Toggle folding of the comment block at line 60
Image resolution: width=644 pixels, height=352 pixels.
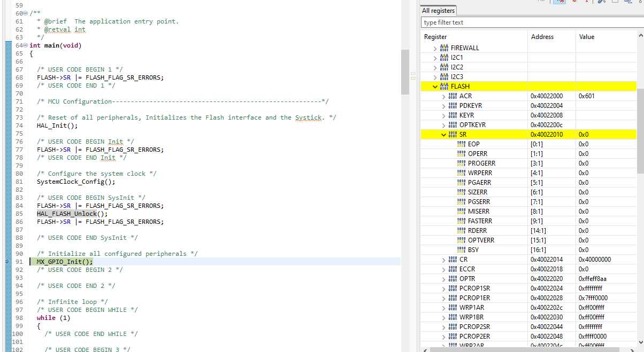coord(27,13)
